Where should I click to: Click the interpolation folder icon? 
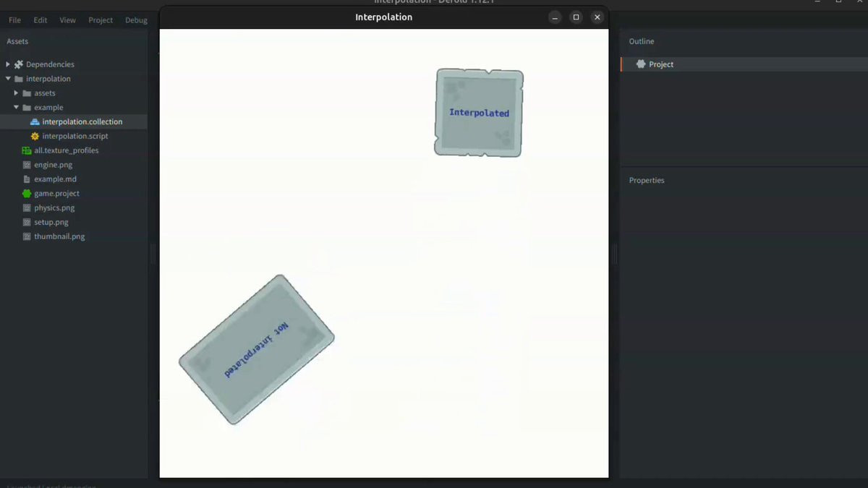click(x=19, y=79)
